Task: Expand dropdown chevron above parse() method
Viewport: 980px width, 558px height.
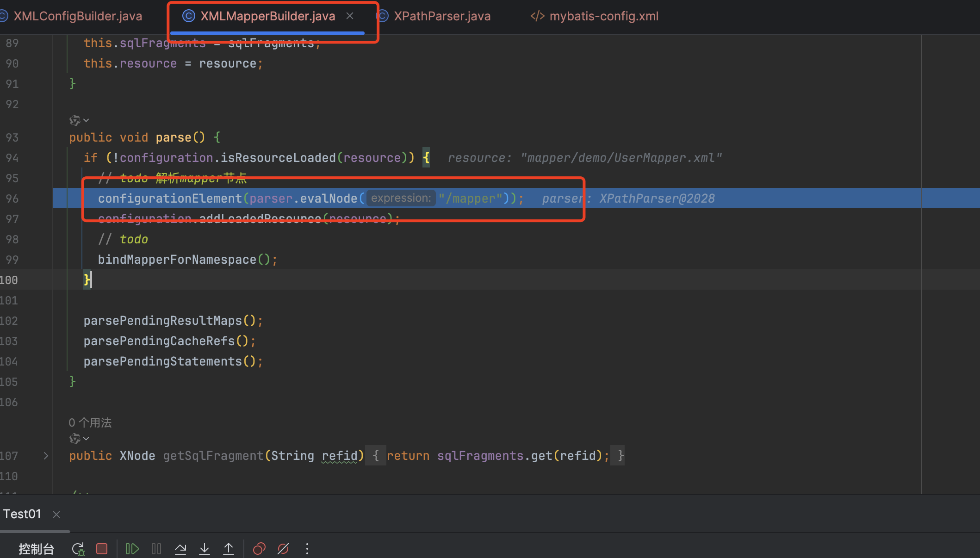Action: (86, 120)
